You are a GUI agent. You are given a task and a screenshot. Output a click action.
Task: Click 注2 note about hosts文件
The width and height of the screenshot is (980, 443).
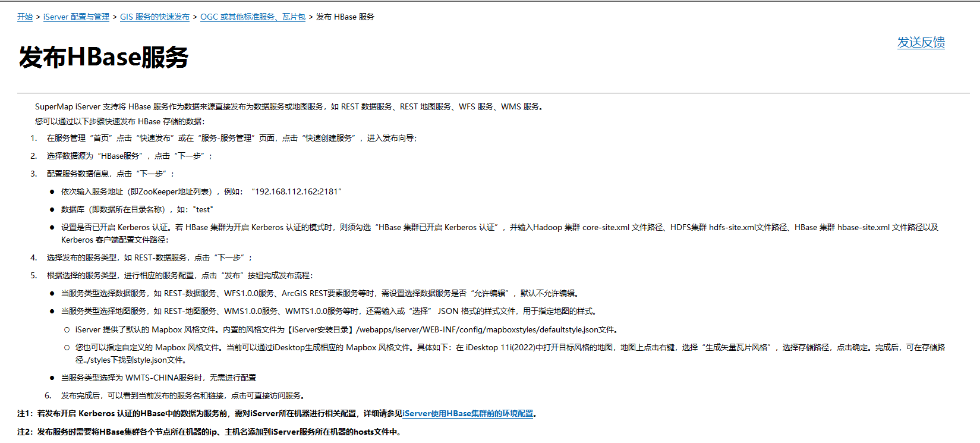pyautogui.click(x=209, y=432)
